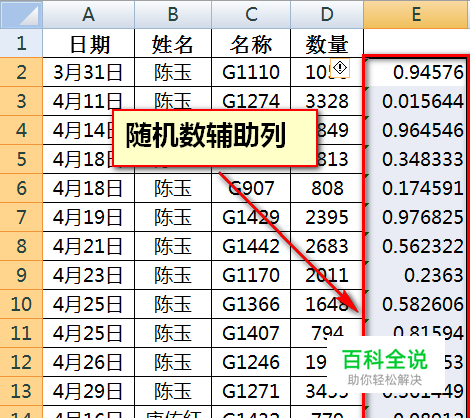
Task: Select row 5 header
Action: point(21,159)
